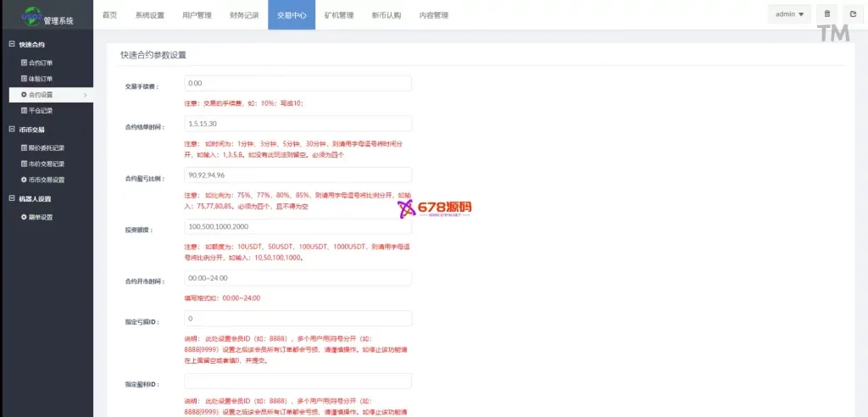868x417 pixels.
Task: Open 矿机管理 in top navigation
Action: [x=339, y=15]
